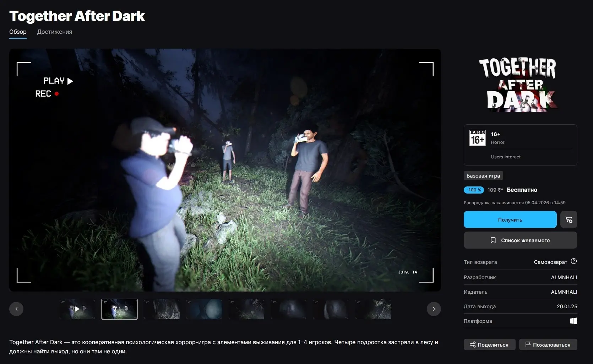Image resolution: width=593 pixels, height=364 pixels.
Task: Show next media with right arrow
Action: 434,309
